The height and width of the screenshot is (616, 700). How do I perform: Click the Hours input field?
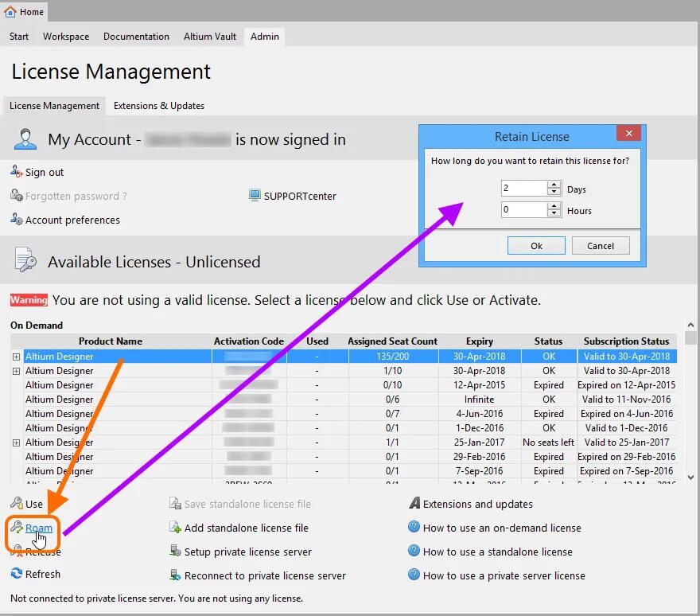point(524,209)
